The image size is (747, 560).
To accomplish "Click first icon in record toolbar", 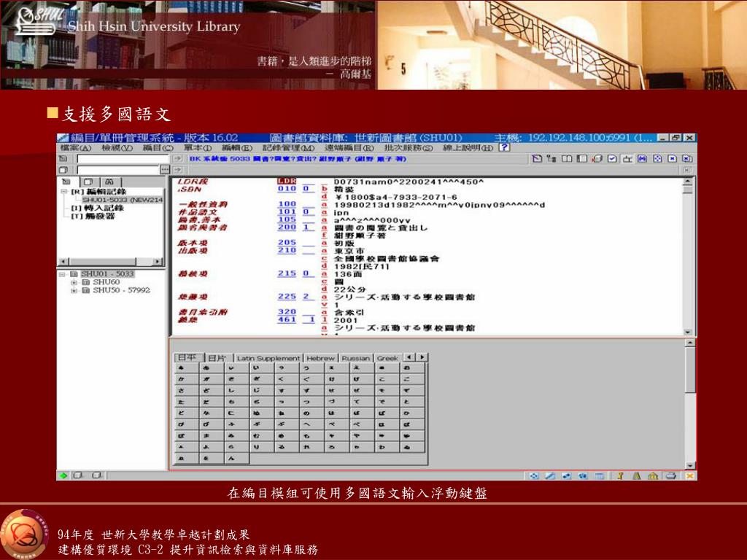I will pos(537,158).
